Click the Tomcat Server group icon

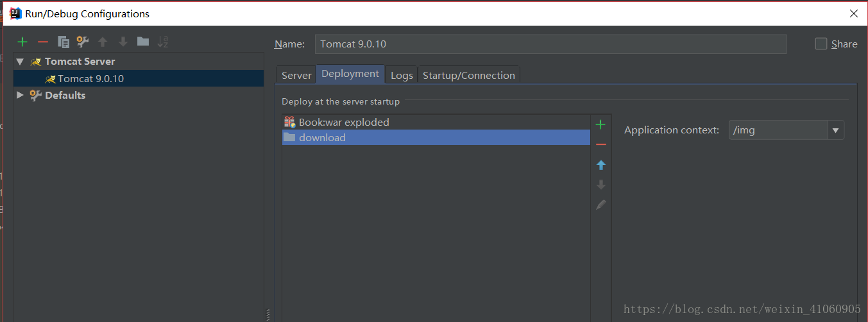tap(36, 62)
